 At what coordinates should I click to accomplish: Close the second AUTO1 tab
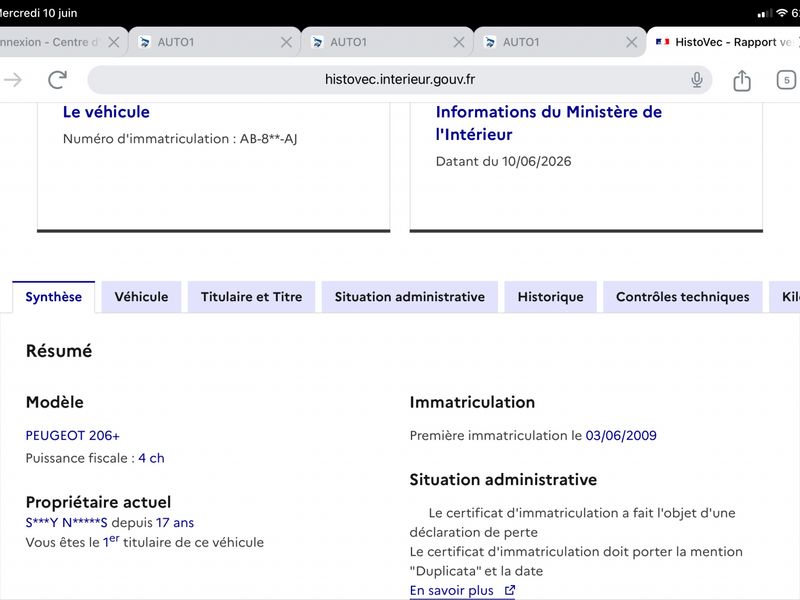point(459,42)
